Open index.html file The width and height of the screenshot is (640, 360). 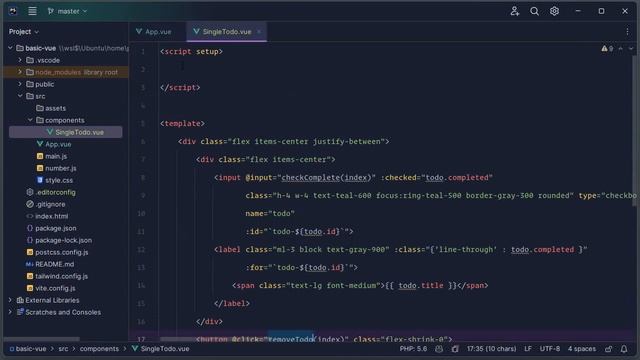pos(47,216)
